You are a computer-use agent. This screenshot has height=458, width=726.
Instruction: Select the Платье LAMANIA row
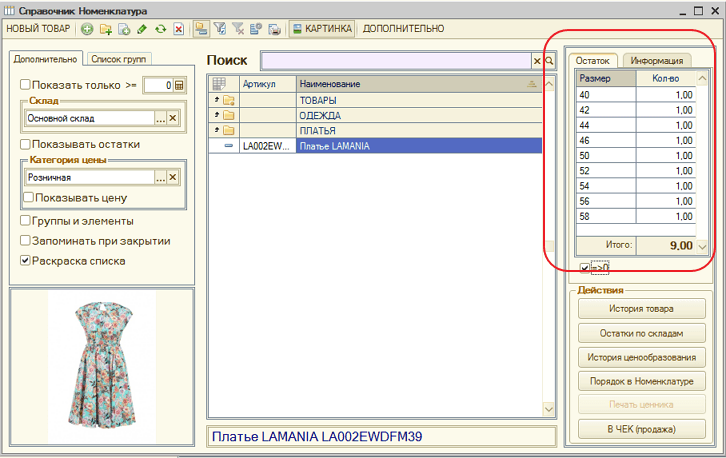419,146
